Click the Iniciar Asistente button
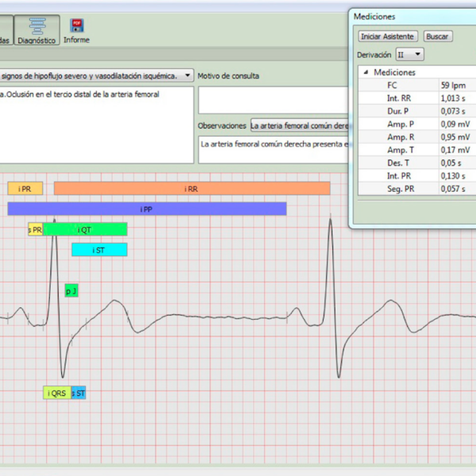Image resolution: width=476 pixels, height=476 pixels. (388, 36)
